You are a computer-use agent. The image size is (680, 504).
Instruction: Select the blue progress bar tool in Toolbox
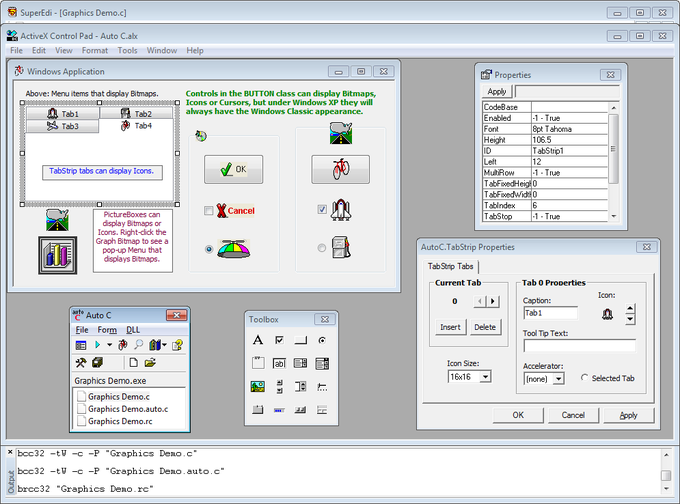coord(279,410)
